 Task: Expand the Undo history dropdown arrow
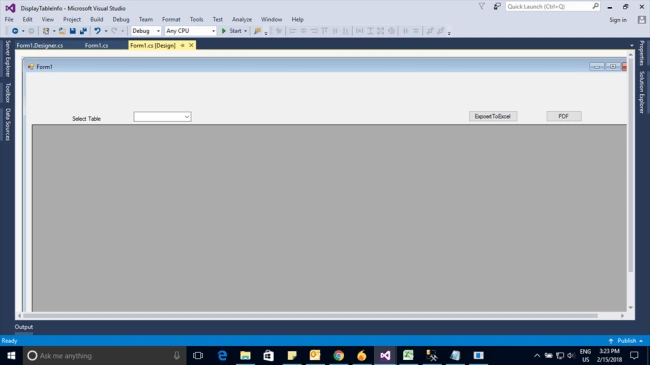point(106,31)
